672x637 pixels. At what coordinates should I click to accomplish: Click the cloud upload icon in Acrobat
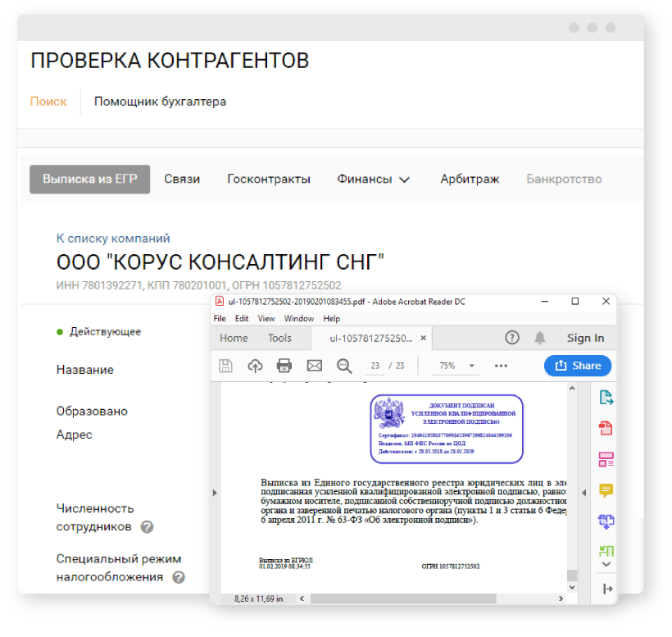tap(255, 366)
